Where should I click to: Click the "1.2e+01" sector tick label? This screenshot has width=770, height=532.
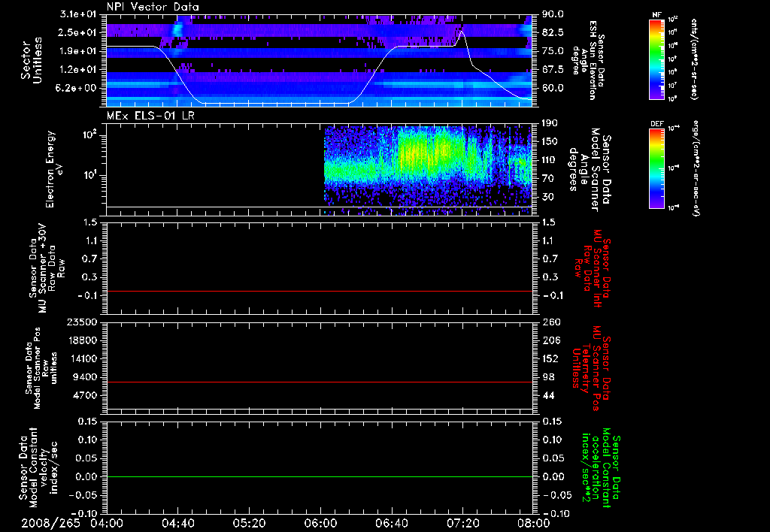(x=79, y=69)
